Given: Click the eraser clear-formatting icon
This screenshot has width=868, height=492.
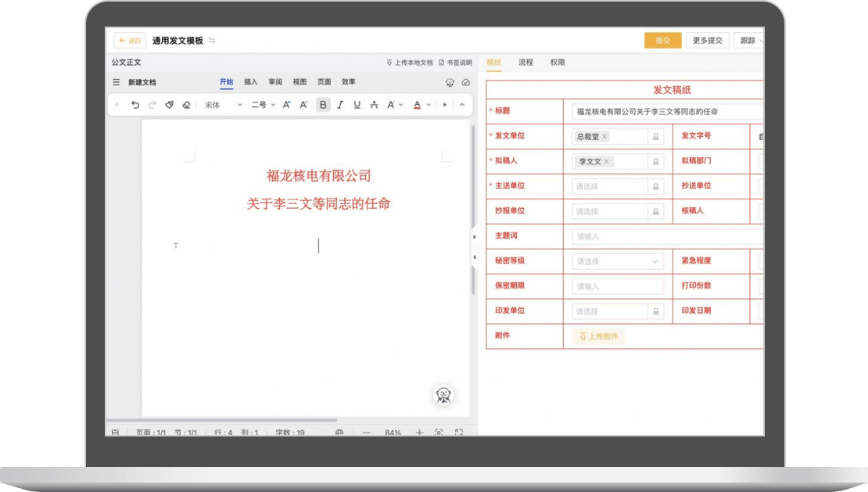Looking at the screenshot, I should 186,105.
